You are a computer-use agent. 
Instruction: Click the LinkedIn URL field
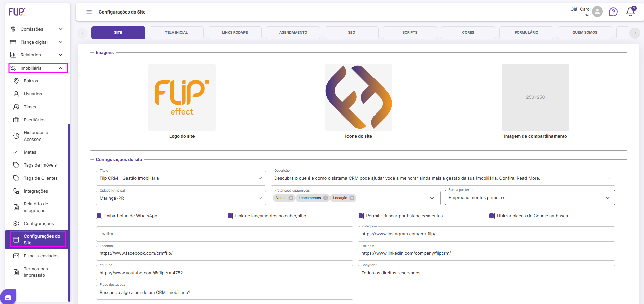click(x=486, y=253)
